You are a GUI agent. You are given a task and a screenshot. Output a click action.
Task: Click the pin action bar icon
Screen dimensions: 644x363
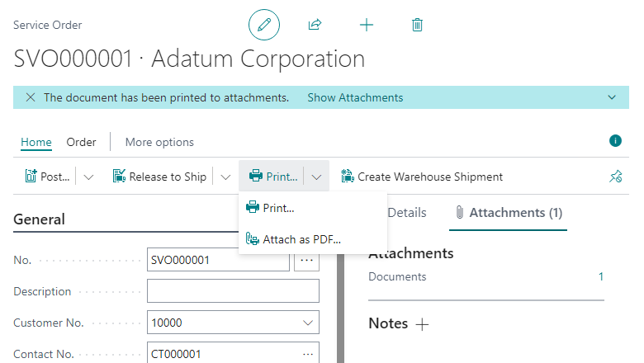tap(616, 177)
